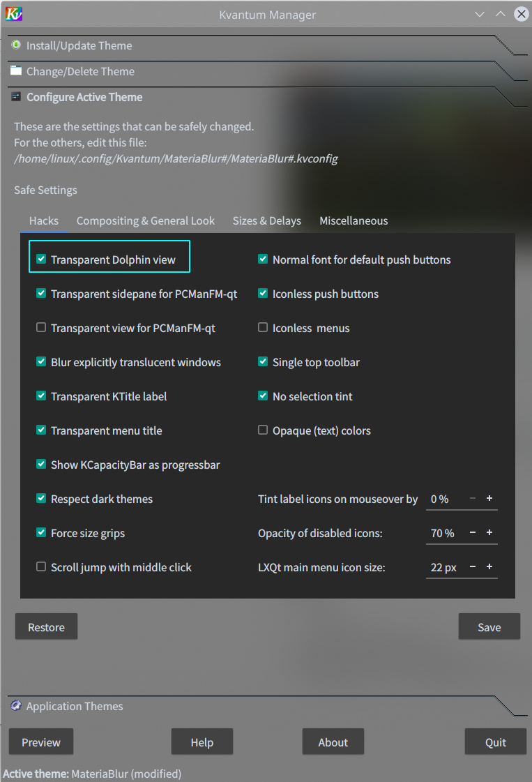Uncheck Transparent Dolphin view
This screenshot has width=532, height=782.
click(41, 260)
